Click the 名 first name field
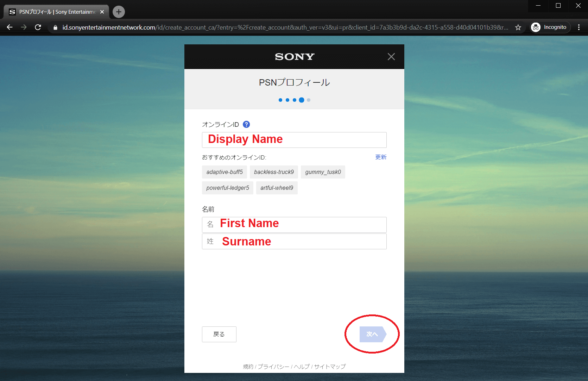The width and height of the screenshot is (588, 381). (x=294, y=225)
